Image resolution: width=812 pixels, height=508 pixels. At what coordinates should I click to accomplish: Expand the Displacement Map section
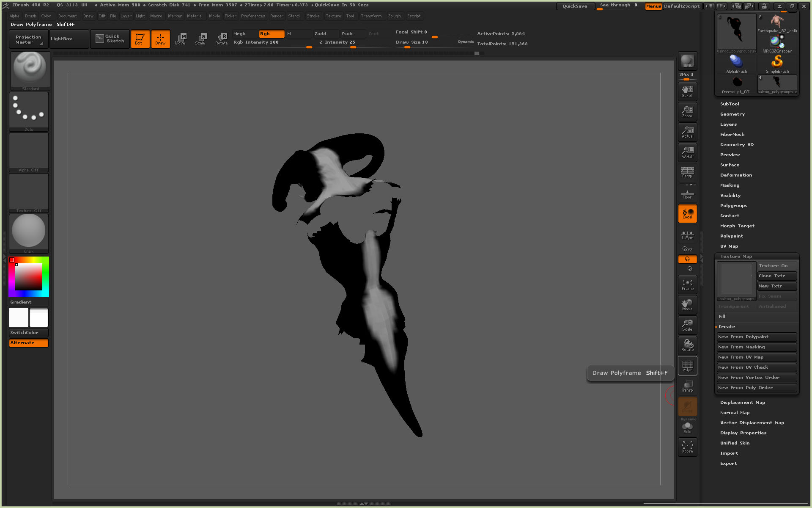tap(742, 403)
